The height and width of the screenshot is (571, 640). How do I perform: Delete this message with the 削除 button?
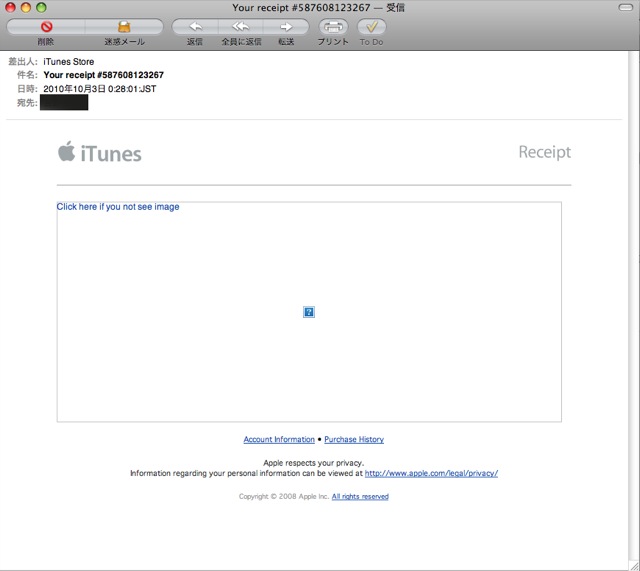46,27
